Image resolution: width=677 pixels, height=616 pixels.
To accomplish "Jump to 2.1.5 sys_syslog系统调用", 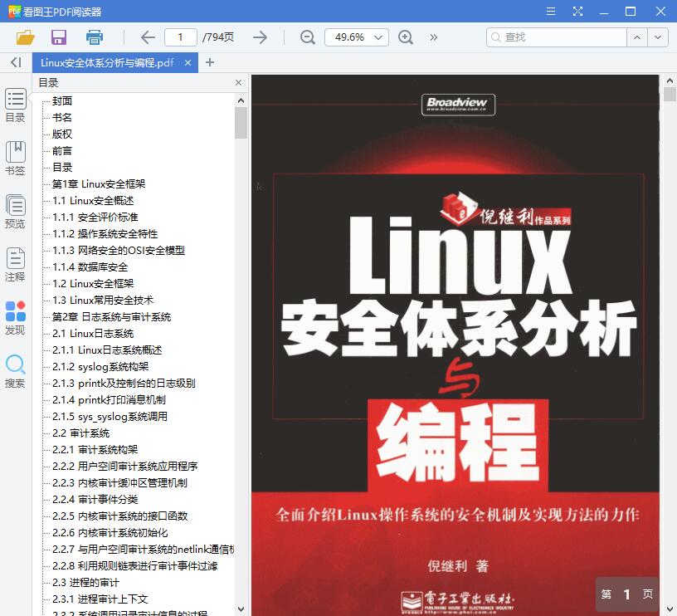I will (x=110, y=417).
